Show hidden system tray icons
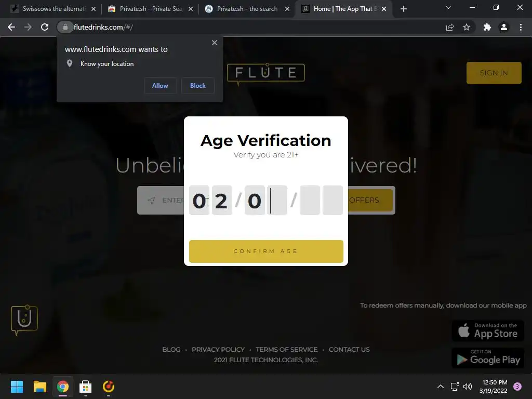 point(441,387)
